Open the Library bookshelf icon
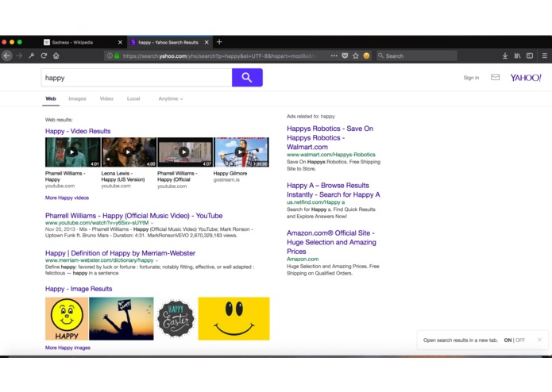The image size is (552, 392). (x=517, y=56)
